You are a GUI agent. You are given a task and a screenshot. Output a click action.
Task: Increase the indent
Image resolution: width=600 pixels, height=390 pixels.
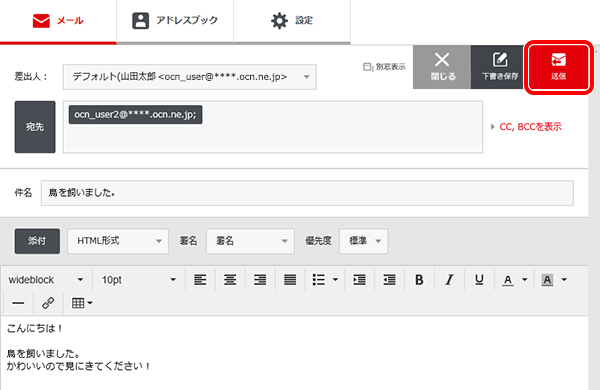(359, 280)
